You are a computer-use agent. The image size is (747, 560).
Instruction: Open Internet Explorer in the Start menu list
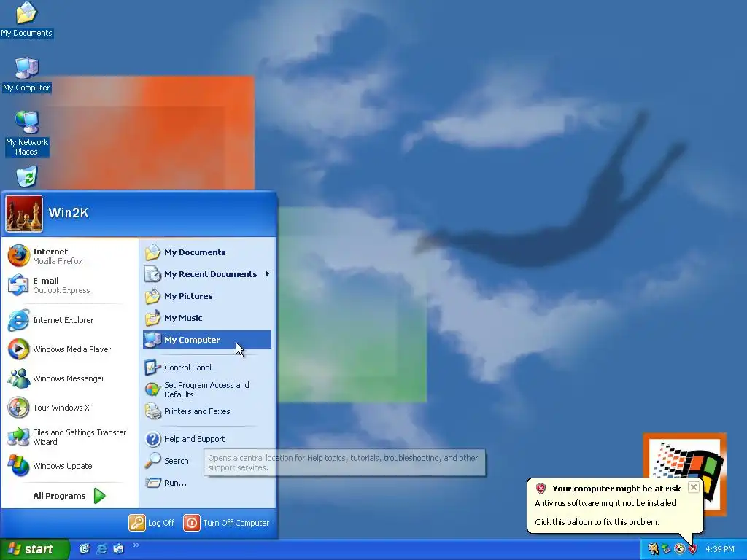[x=69, y=320]
